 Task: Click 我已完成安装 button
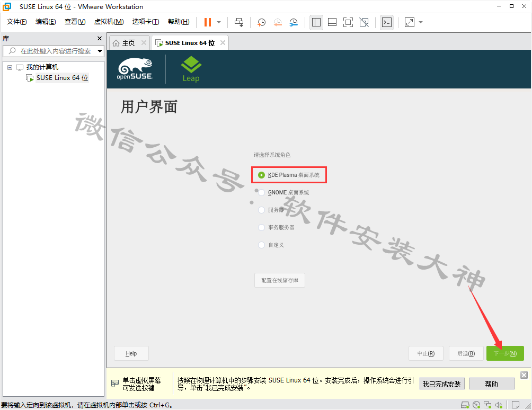coord(442,384)
